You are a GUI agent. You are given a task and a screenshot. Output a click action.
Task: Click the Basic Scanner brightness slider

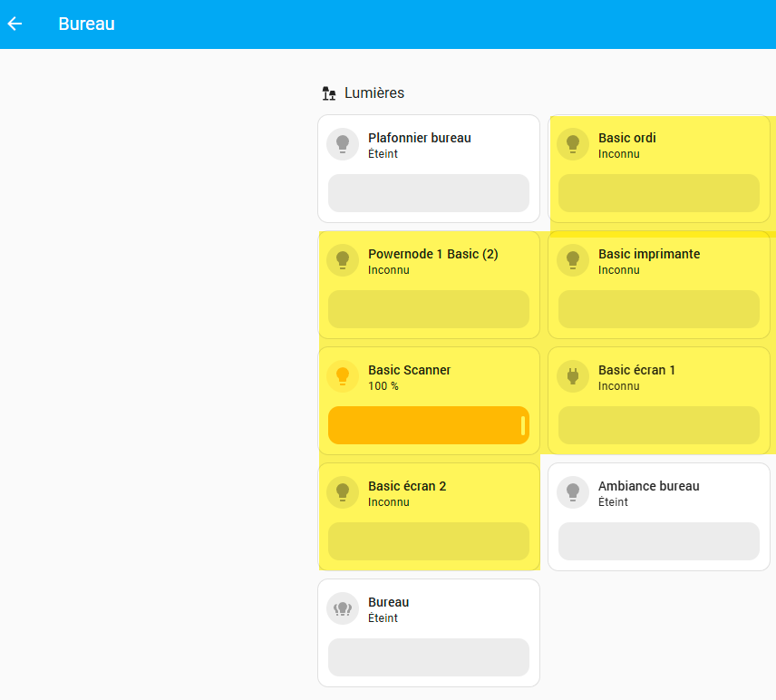click(x=428, y=425)
